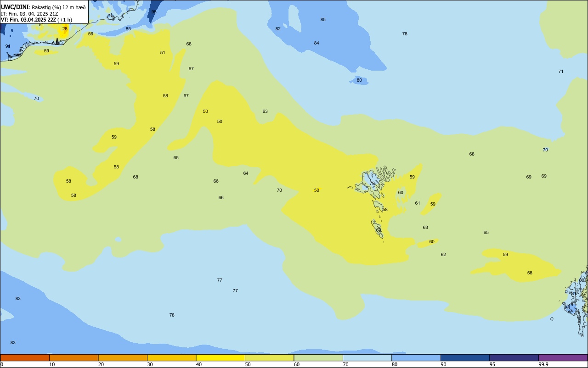Select the 82 humidity value on the map
The width and height of the screenshot is (588, 368).
[x=278, y=28]
